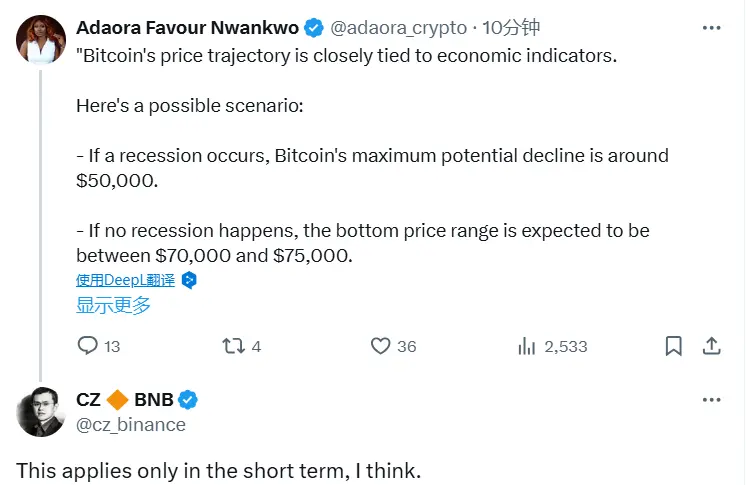Share the tweet via share icon

pos(712,346)
